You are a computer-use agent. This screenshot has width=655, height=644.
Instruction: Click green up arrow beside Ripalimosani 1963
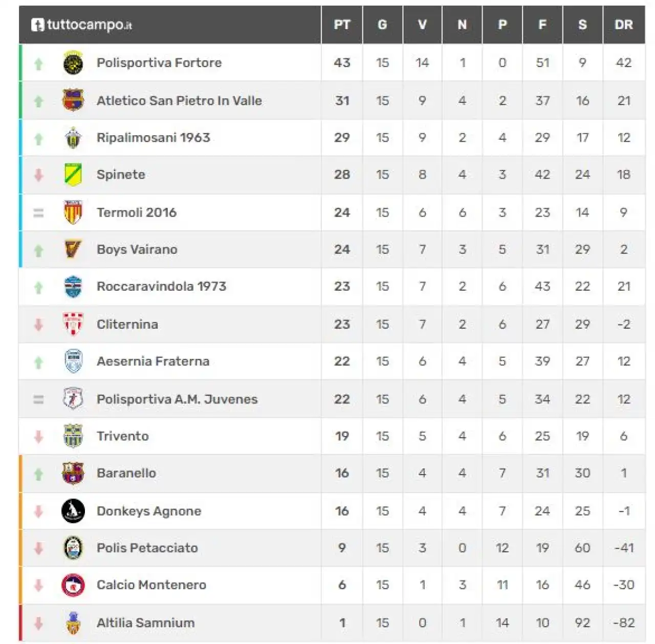tap(38, 139)
